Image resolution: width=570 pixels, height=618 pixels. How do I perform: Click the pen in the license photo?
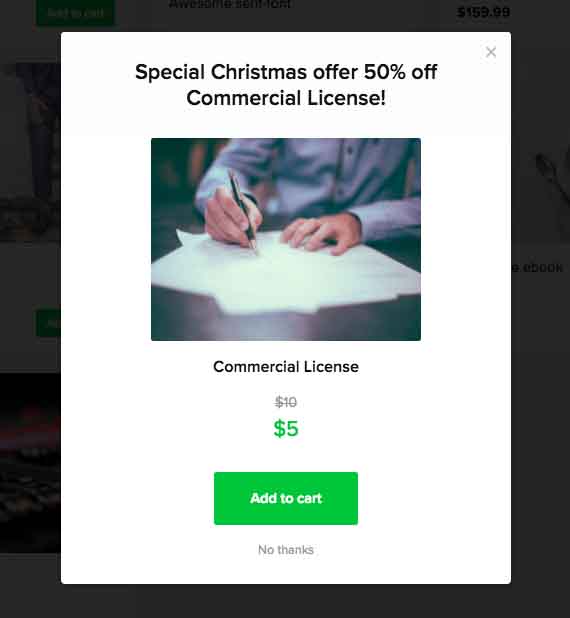click(242, 211)
